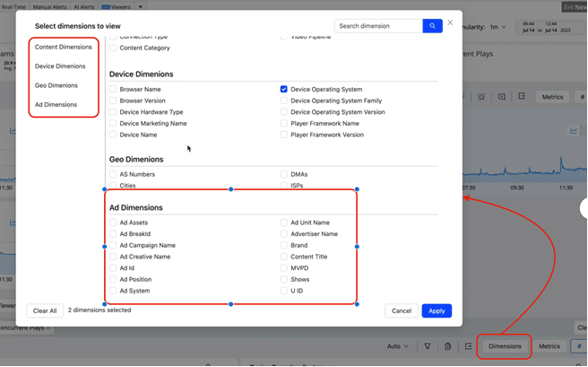Screen dimensions: 588x367
Task: Enable the Advertiser Name checkbox
Action: tap(284, 234)
